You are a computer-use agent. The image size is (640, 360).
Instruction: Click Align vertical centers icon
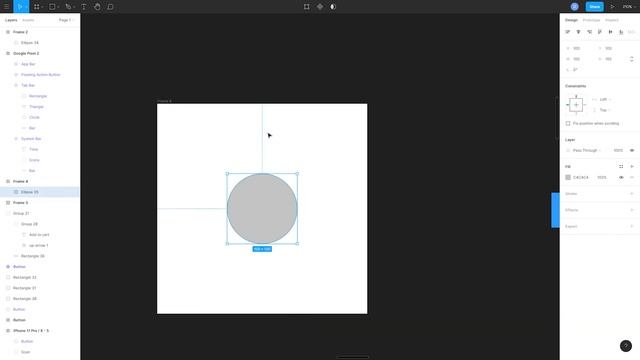click(611, 32)
